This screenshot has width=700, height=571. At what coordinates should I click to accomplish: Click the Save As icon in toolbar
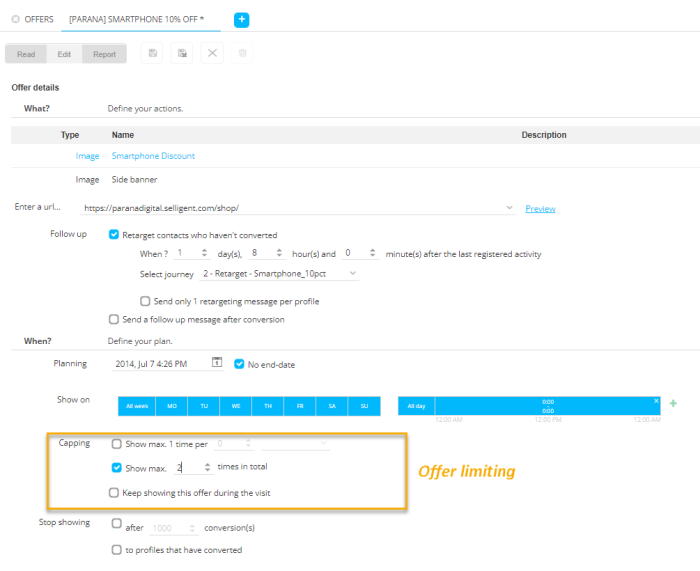[182, 54]
